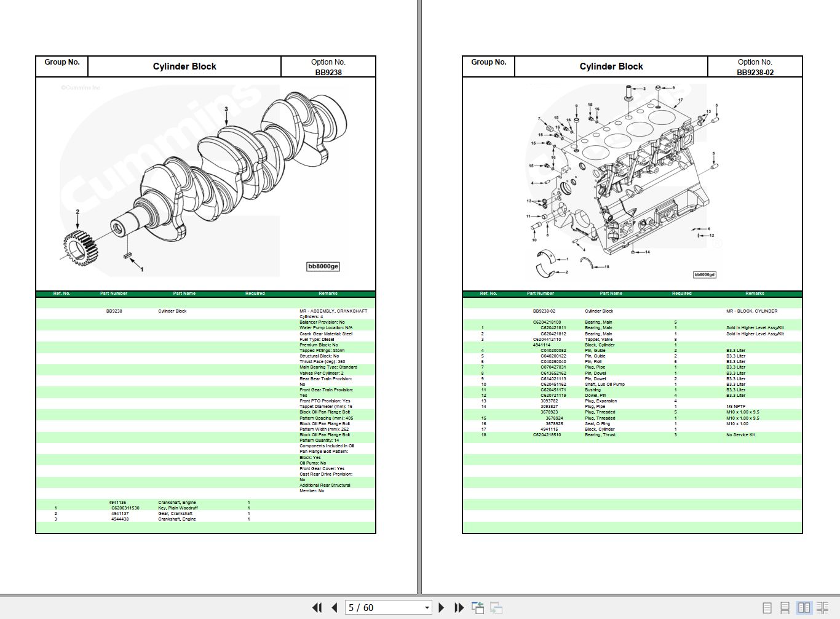Click part number 4941136 in the left table

click(116, 502)
